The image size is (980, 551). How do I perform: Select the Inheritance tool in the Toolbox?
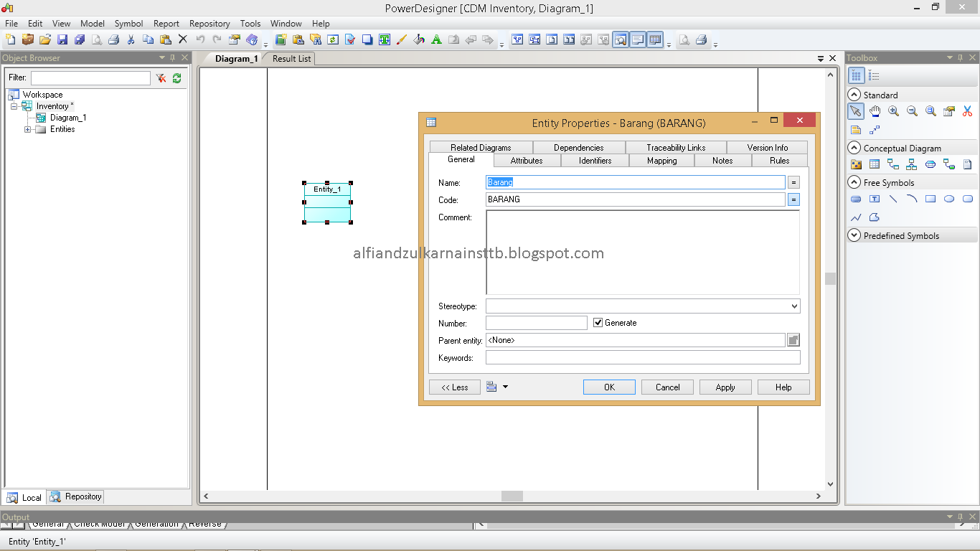pyautogui.click(x=912, y=164)
